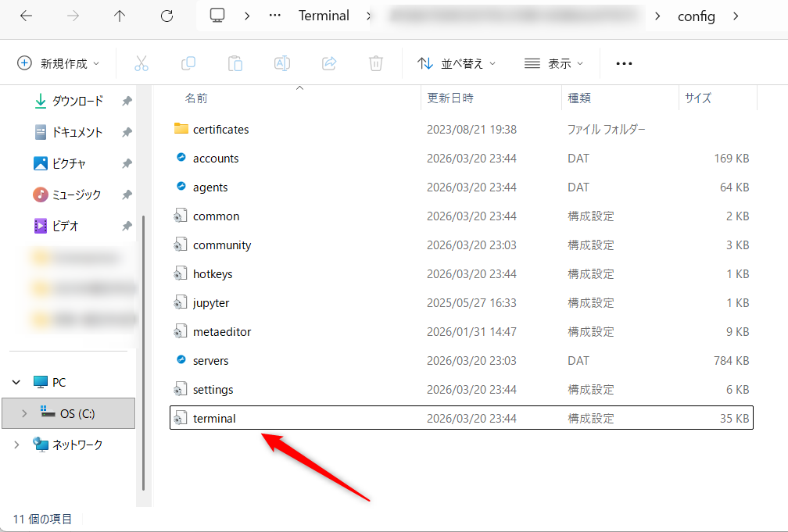
Task: Click the Cut icon in the toolbar
Action: tap(141, 63)
